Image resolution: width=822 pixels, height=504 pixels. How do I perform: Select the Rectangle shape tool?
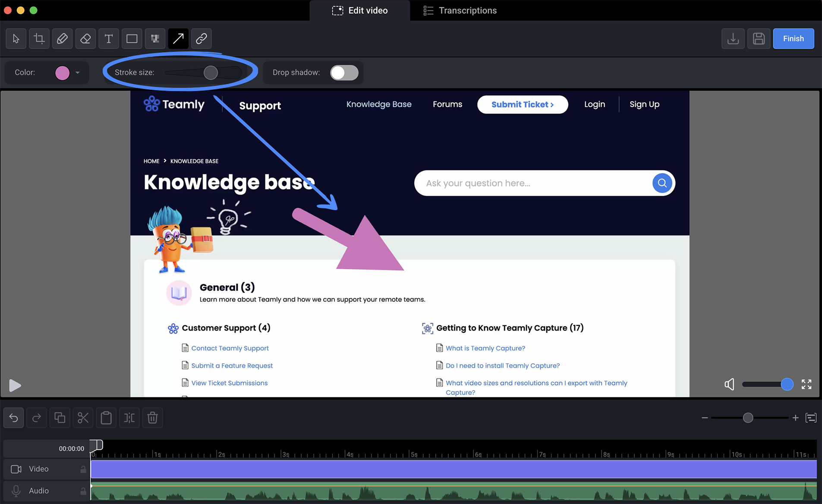pos(132,39)
